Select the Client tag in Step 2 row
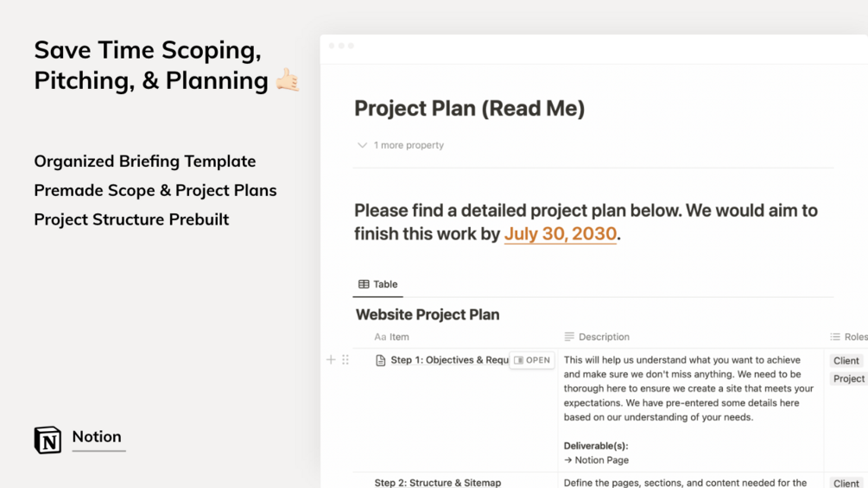The image size is (868, 488). click(x=846, y=483)
